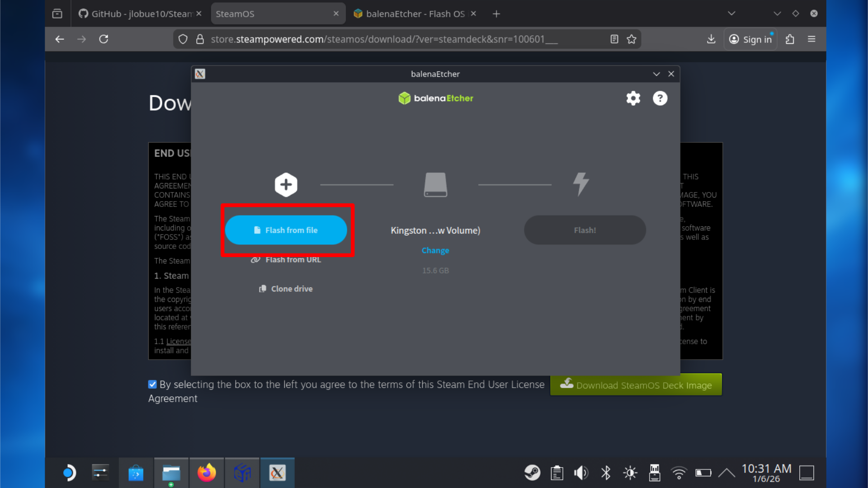Click the shield tracking protection icon in address bar
This screenshot has width=868, height=488.
(183, 39)
